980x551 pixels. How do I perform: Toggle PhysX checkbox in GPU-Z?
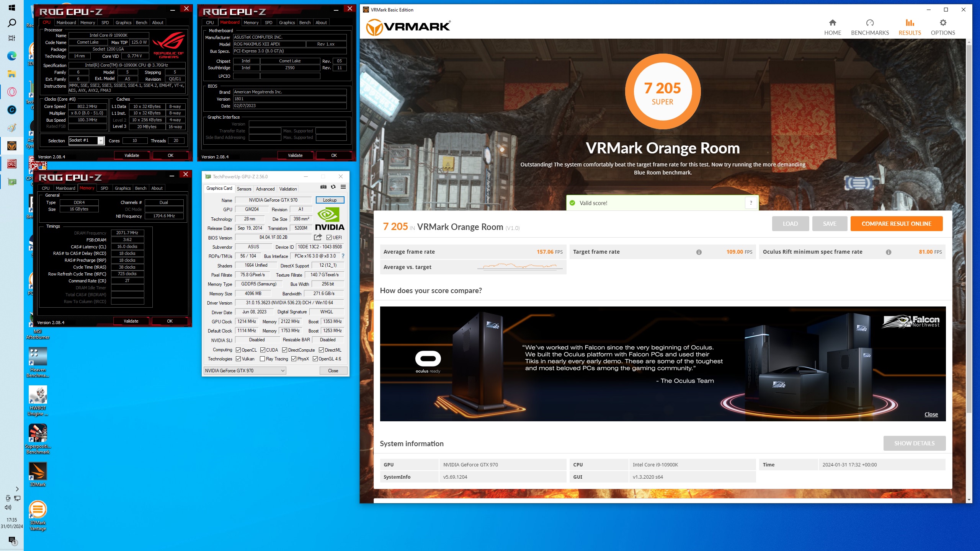point(294,359)
